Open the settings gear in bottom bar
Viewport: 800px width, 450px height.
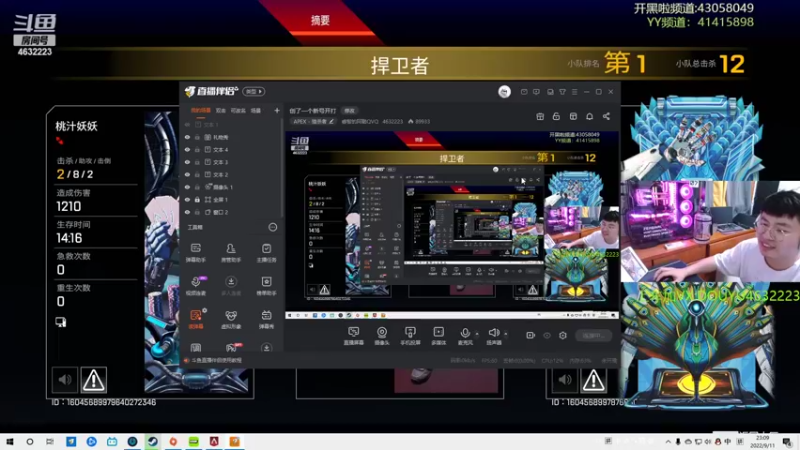(x=563, y=335)
